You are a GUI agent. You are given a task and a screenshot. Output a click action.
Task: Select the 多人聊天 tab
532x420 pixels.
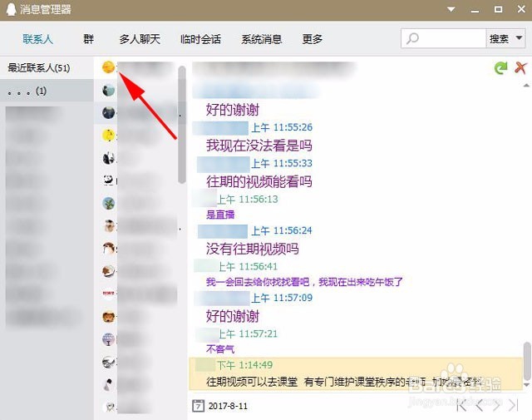tap(140, 39)
